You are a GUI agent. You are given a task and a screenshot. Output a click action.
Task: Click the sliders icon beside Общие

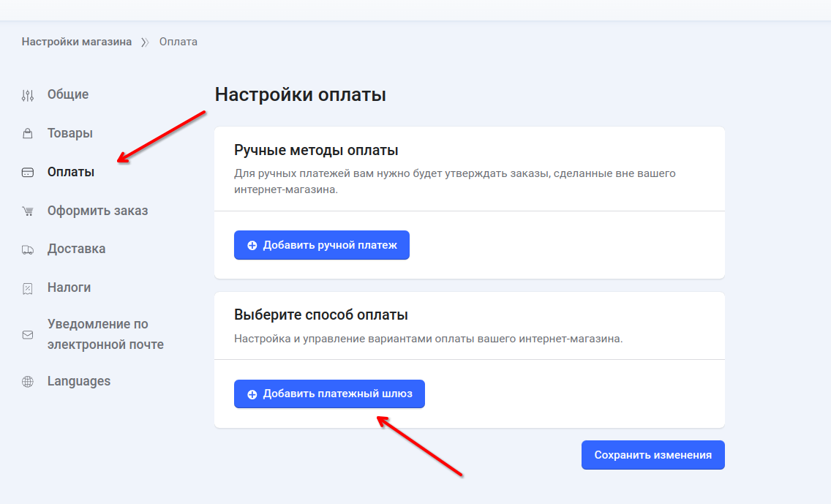28,95
